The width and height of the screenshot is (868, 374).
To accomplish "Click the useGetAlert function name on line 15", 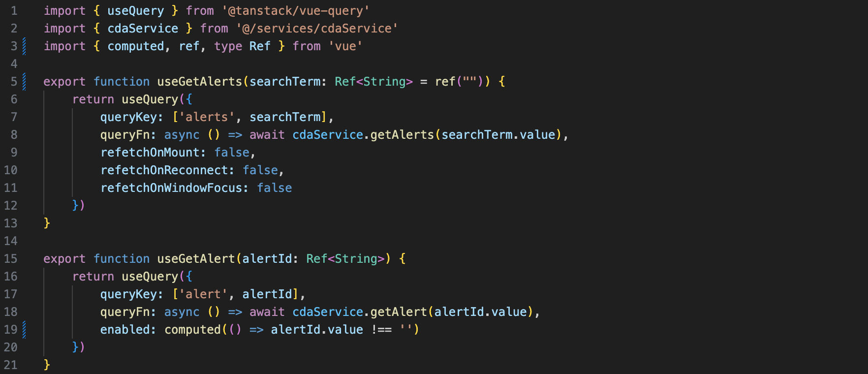I will [x=196, y=259].
